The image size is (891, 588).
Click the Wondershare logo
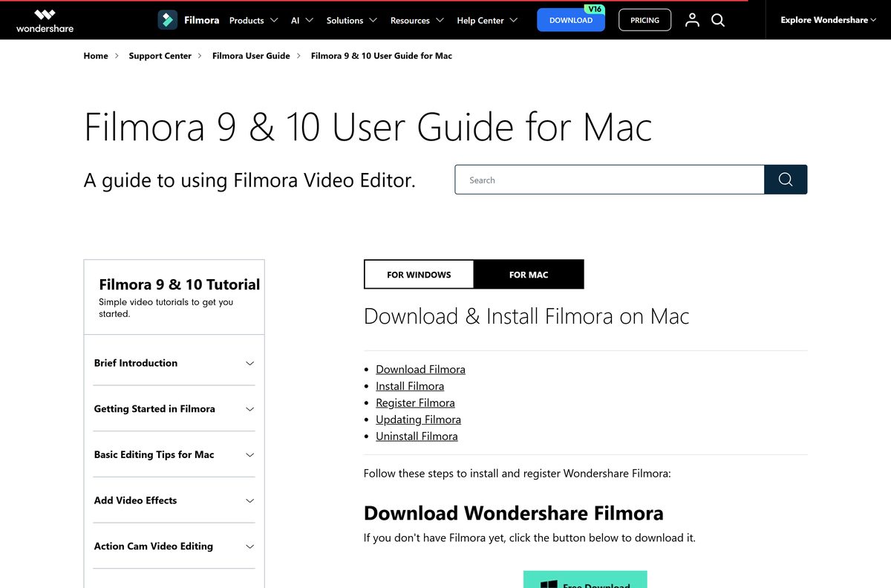pyautogui.click(x=45, y=21)
